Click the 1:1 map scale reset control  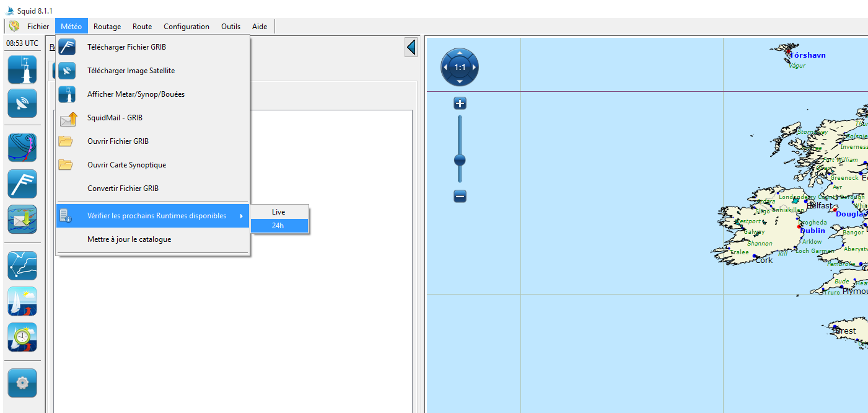click(460, 67)
